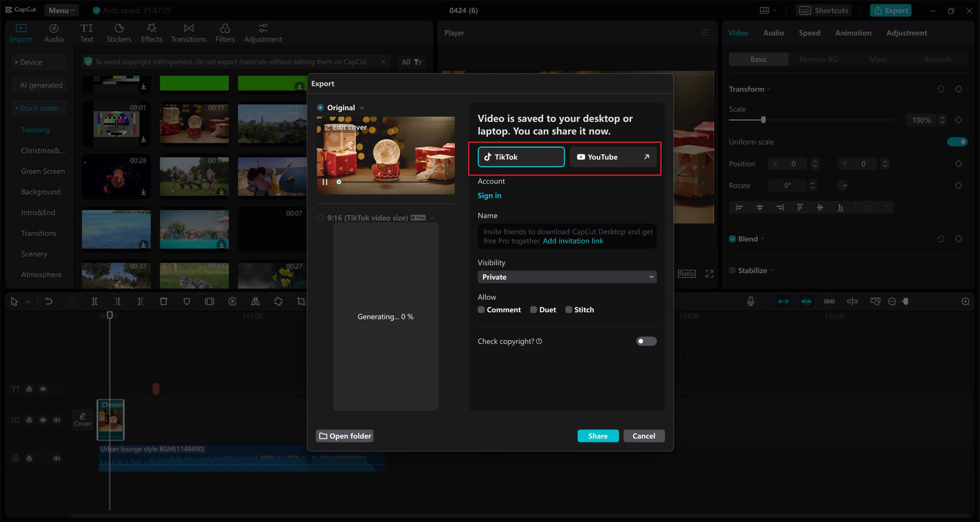Click the timeline zoom slider handle
Viewport: 980px width, 522px height.
tap(905, 302)
